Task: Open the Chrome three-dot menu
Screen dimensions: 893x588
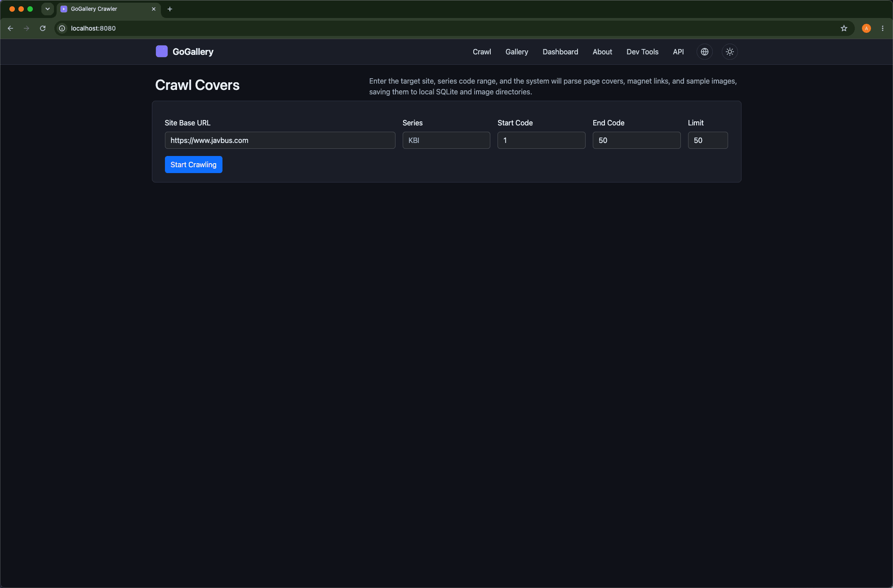Action: tap(883, 28)
